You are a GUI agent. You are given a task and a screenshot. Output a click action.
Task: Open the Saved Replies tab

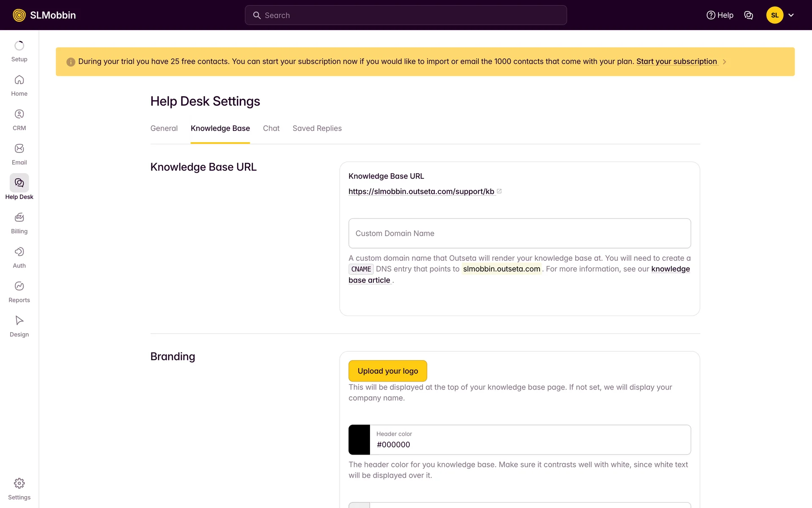pos(317,128)
